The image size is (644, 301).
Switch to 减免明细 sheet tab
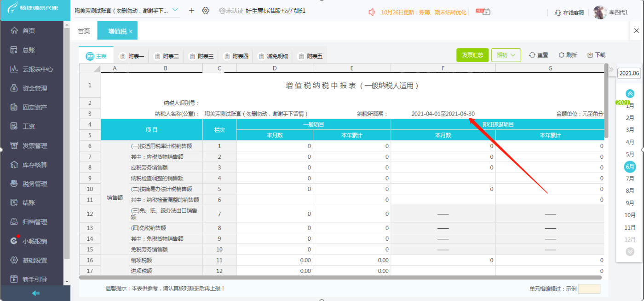(273, 56)
